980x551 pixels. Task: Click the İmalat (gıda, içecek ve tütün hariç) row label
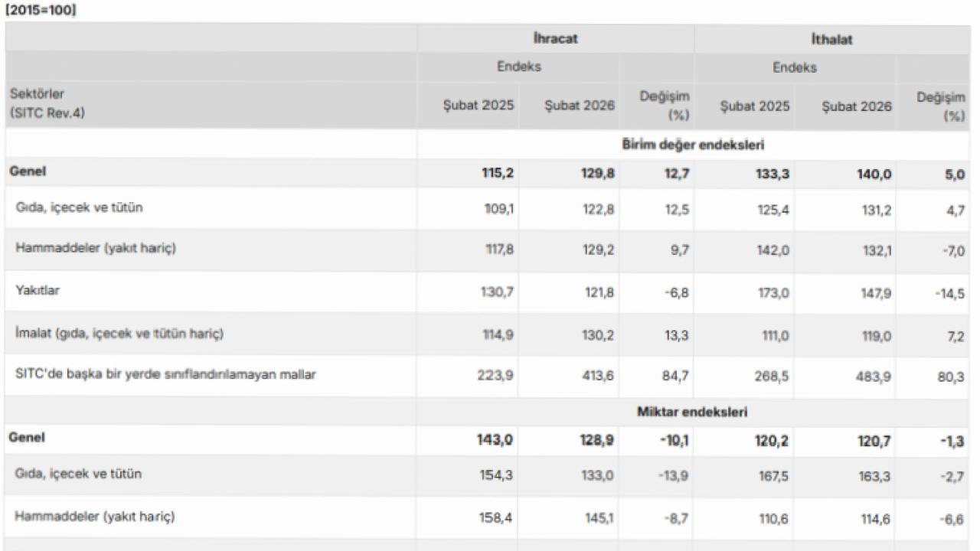119,334
